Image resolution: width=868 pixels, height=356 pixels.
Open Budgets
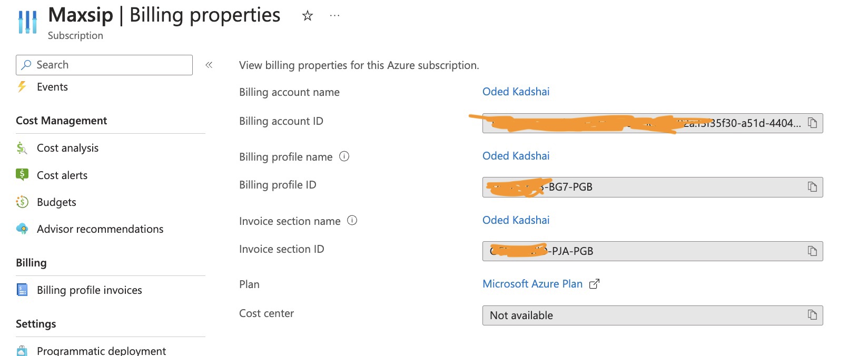point(56,202)
